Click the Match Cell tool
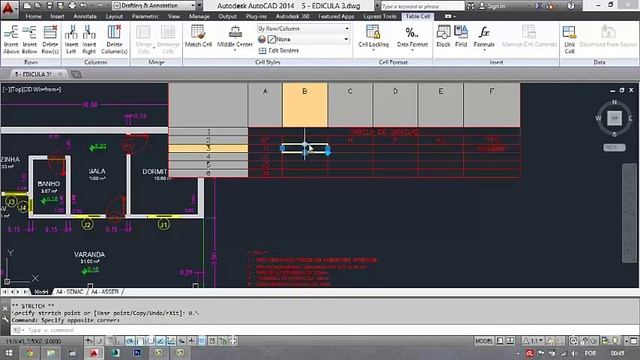 coord(198,36)
